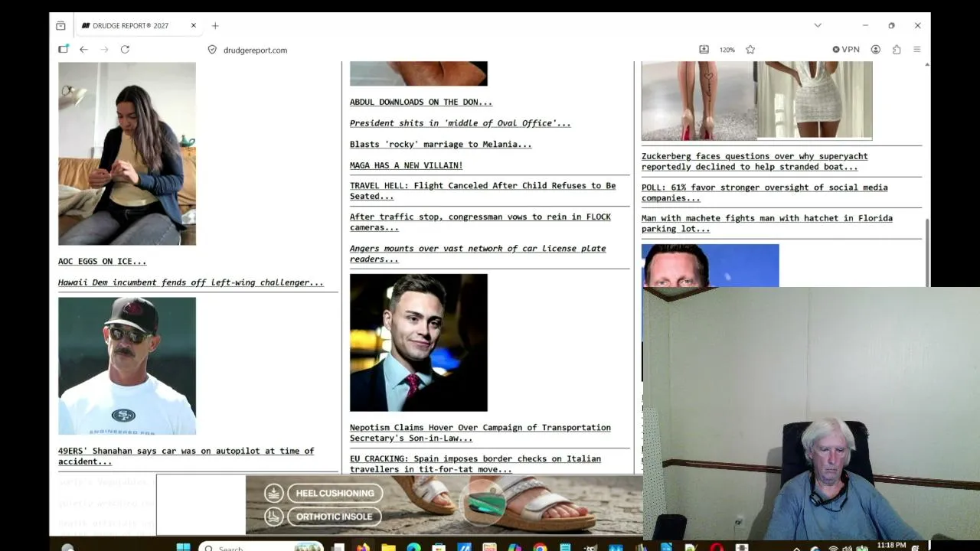Click the install/download page icon in address bar

coord(704,50)
